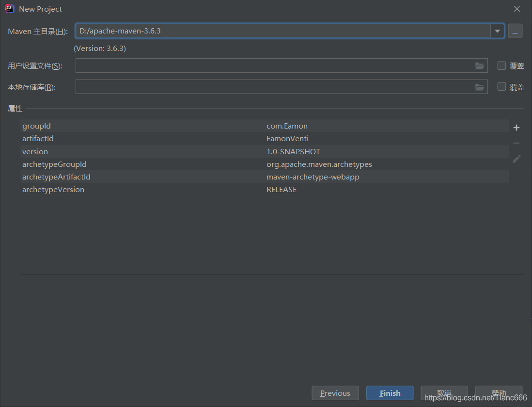Select the archetypeVersion property row

tap(264, 190)
